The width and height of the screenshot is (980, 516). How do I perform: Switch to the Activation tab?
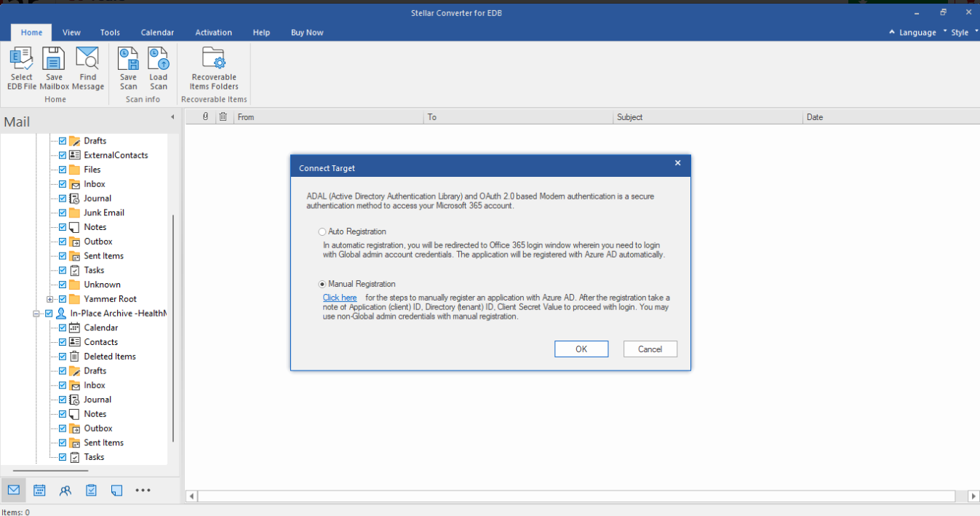point(213,33)
